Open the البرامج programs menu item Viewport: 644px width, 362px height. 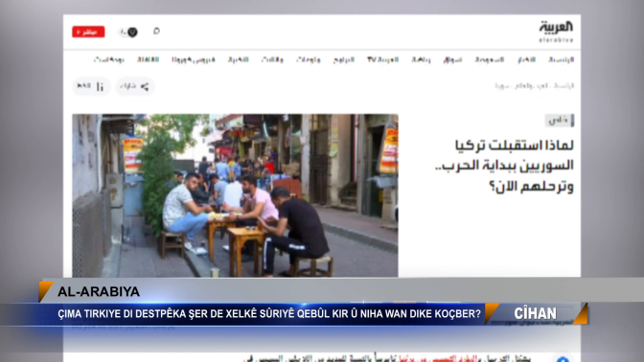point(344,59)
